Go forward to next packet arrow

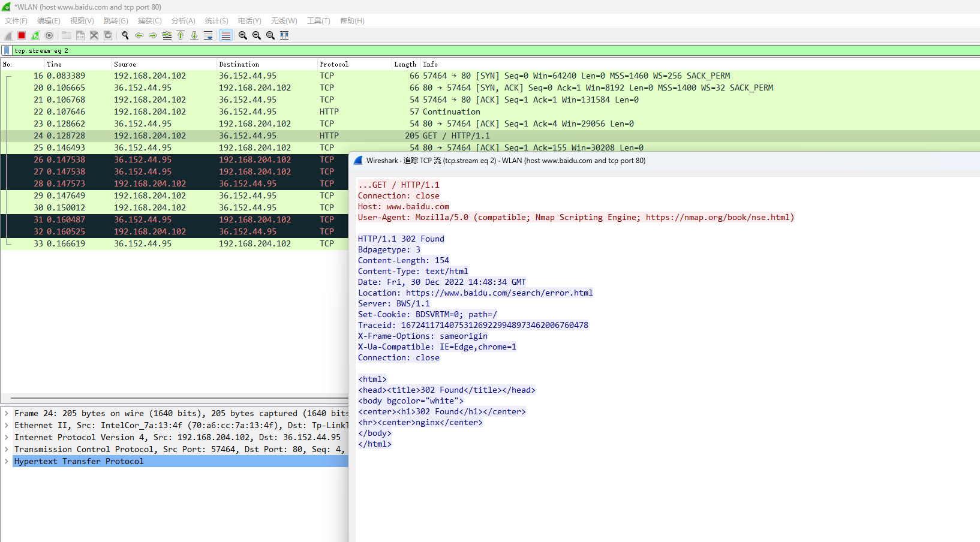pyautogui.click(x=153, y=35)
